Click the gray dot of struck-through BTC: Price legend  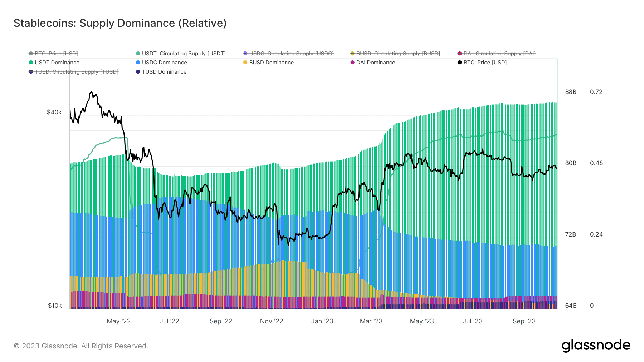pos(31,54)
